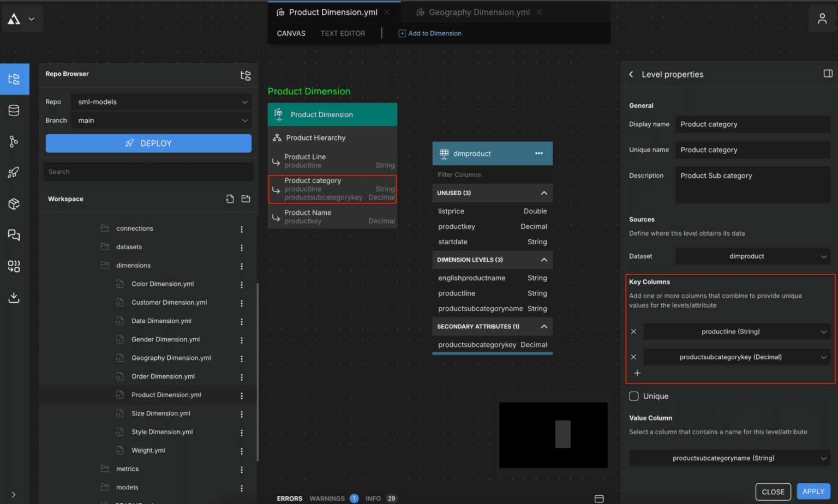
Task: Click the rocket icon in the left sidebar
Action: point(14,172)
